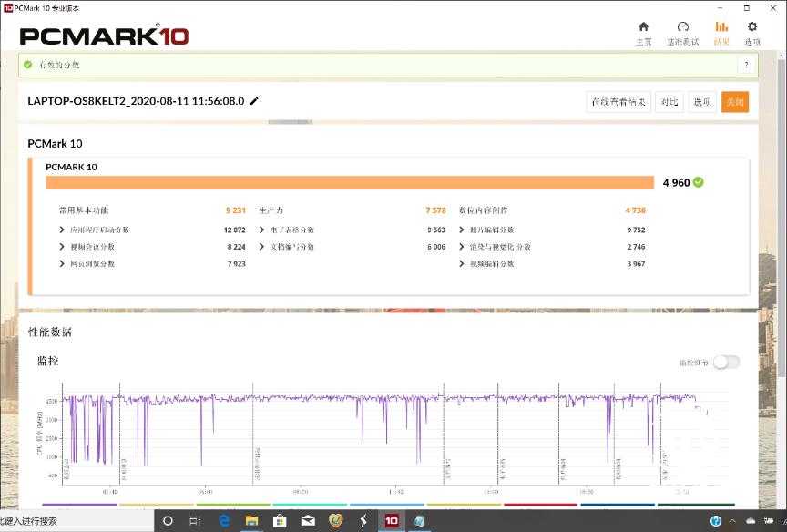Screen dimensions: 787x532
Task: Click the PCMark 10 taskbar icon
Action: click(x=392, y=521)
